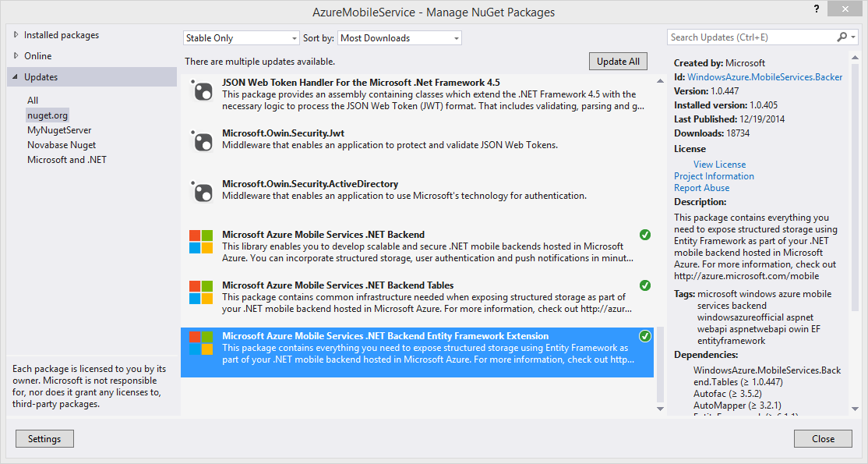Screen dimensions: 868x464
Task: Select the Microsoft and .NET source
Action: [x=67, y=160]
